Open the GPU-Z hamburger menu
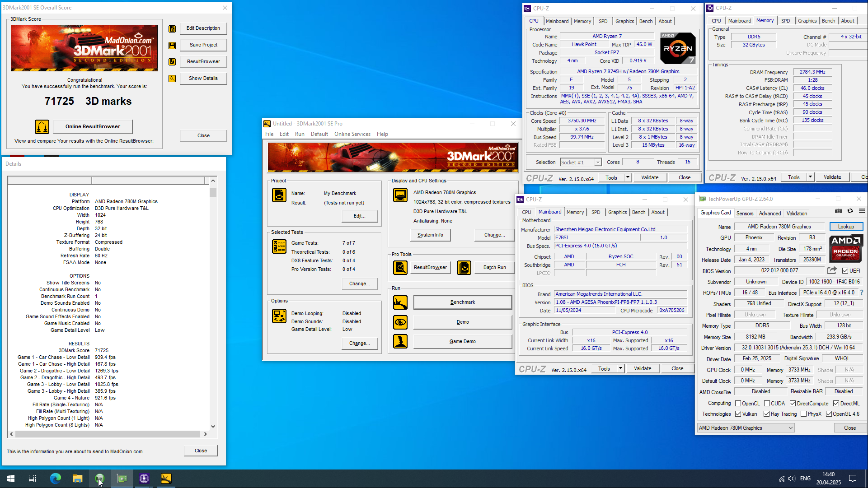Screen dimensions: 868x488 (862, 211)
